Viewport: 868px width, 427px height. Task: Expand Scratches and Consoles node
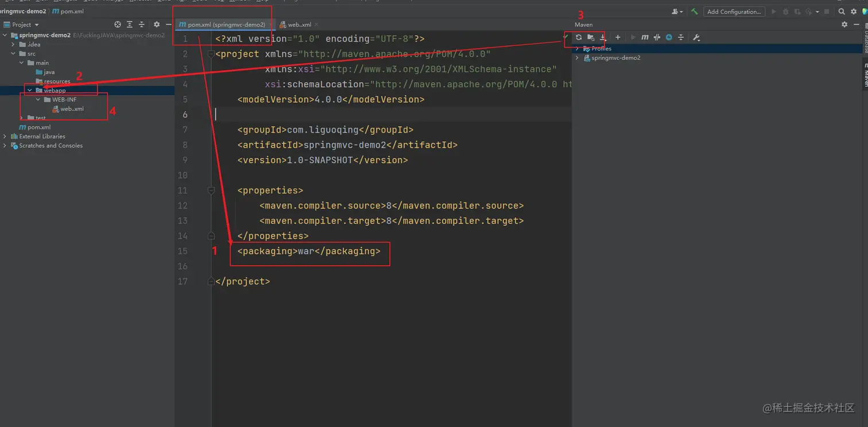tap(5, 145)
